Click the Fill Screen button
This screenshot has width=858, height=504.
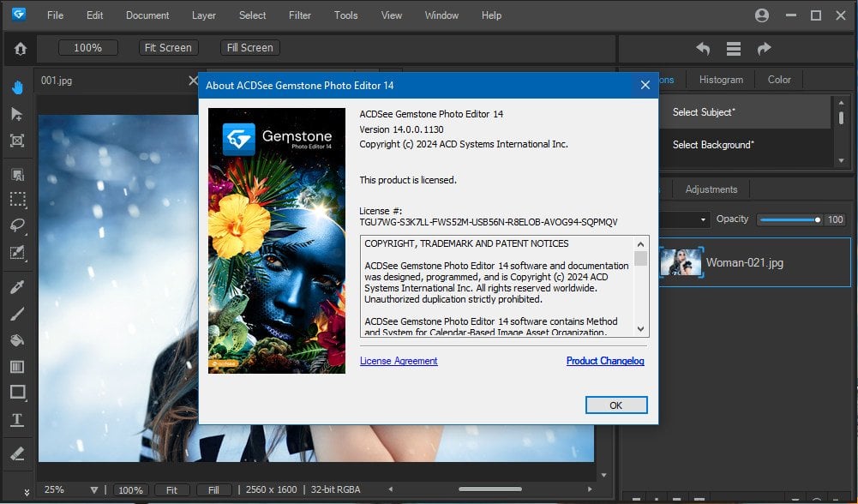coord(250,48)
